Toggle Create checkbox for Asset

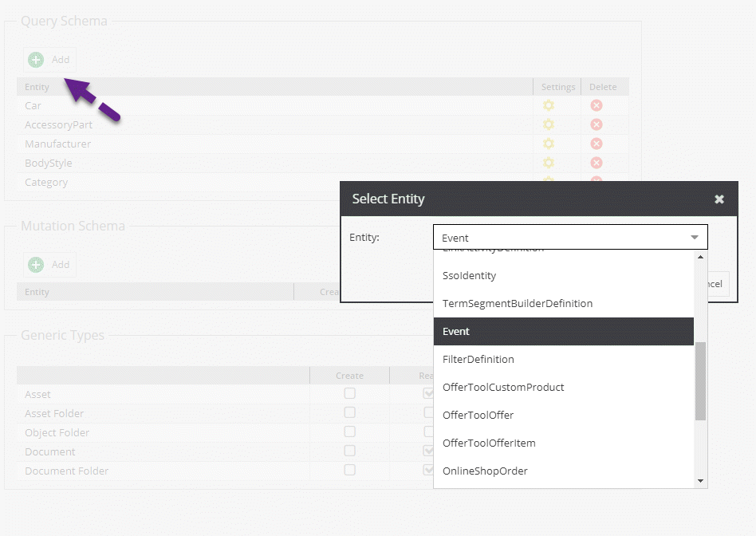(x=349, y=394)
